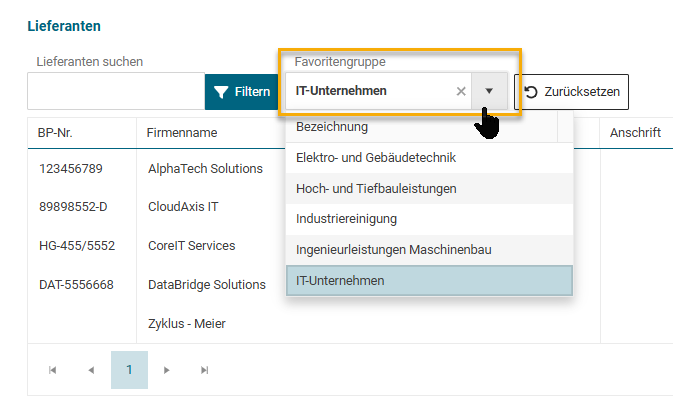Go to the next page
673x401 pixels.
tap(167, 370)
